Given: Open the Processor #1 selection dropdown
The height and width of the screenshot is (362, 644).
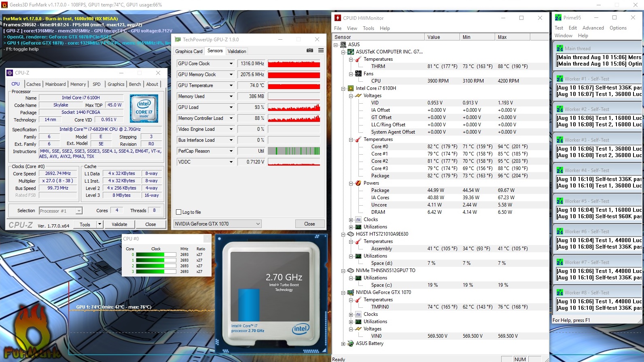Looking at the screenshot, I should pyautogui.click(x=79, y=211).
